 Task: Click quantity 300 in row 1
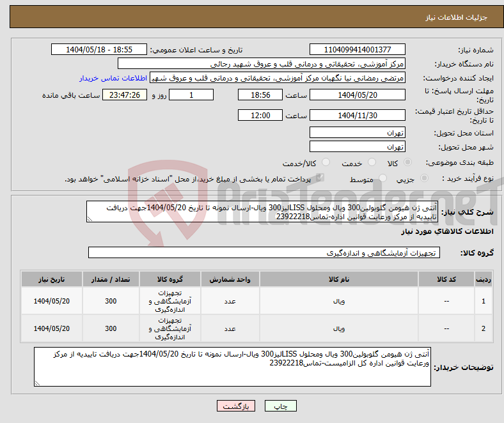click(x=111, y=301)
